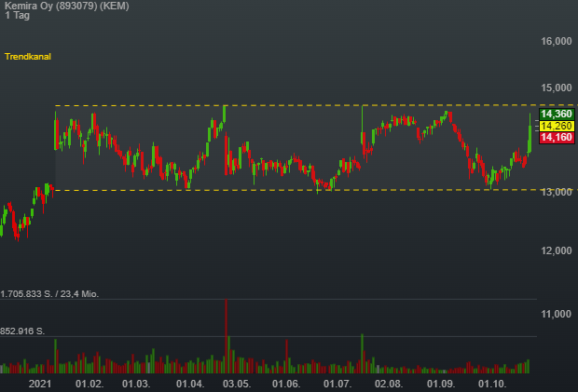Image resolution: width=578 pixels, height=392 pixels.
Task: Click the 12,000 price axis label
Action: pyautogui.click(x=557, y=251)
